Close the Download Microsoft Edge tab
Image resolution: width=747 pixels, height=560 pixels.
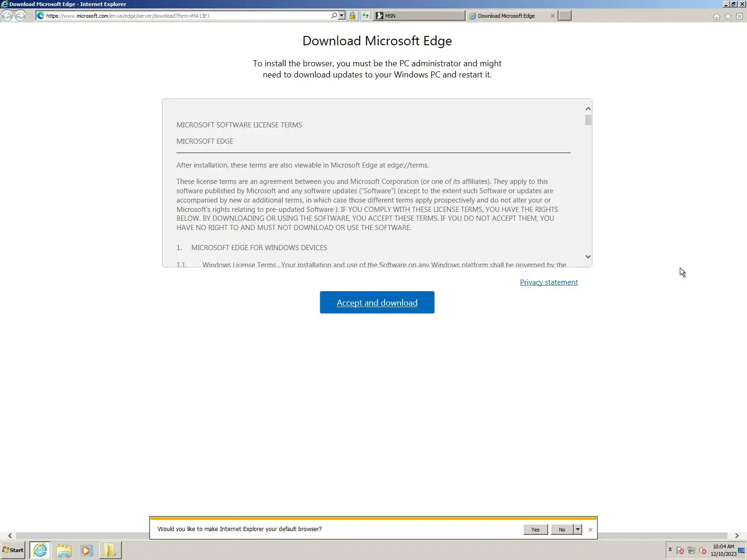click(553, 15)
